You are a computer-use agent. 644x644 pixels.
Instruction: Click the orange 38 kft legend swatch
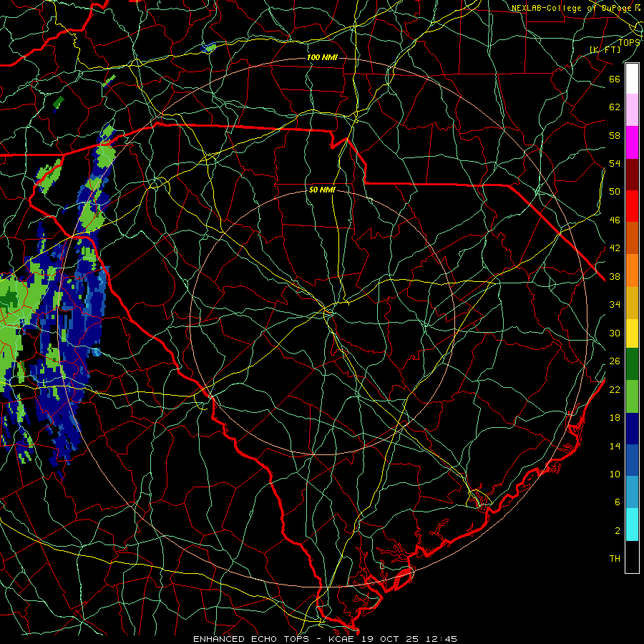[x=632, y=270]
